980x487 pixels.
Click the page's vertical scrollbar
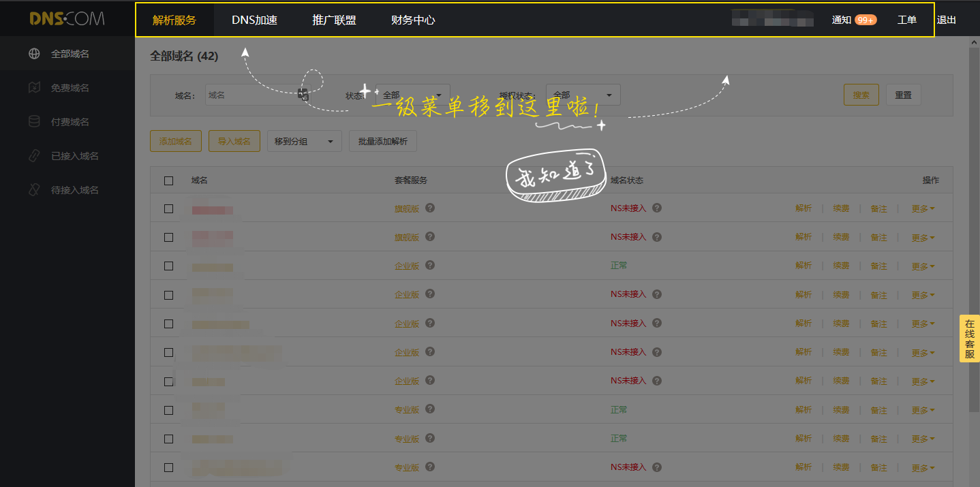pyautogui.click(x=974, y=225)
